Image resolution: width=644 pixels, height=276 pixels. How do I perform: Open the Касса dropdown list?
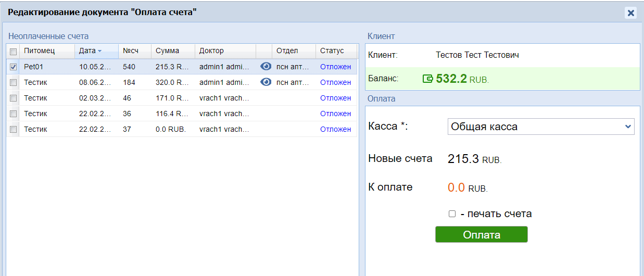pos(540,127)
